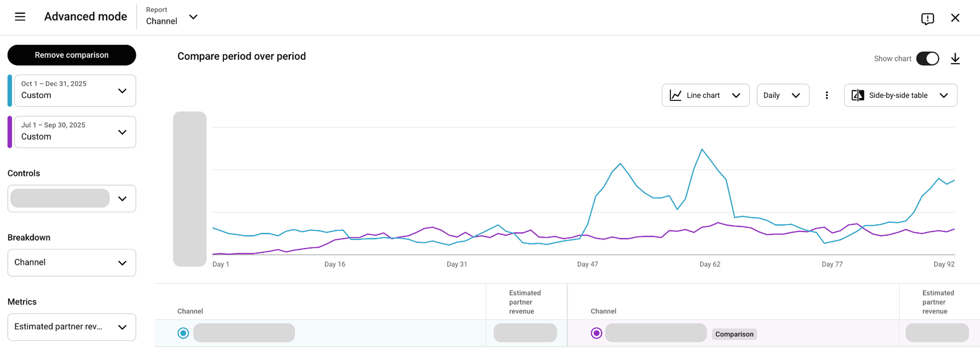The width and height of the screenshot is (980, 358).
Task: Select the comparison channel's radio button
Action: pos(596,333)
